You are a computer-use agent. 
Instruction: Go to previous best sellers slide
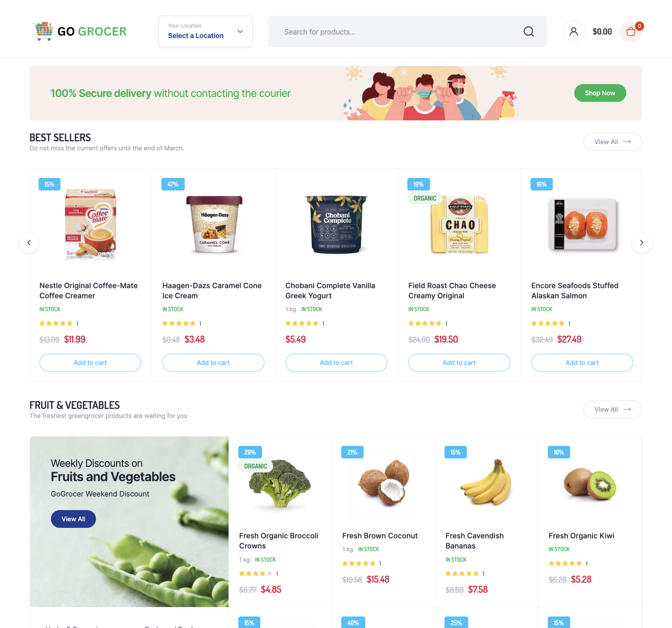click(29, 242)
